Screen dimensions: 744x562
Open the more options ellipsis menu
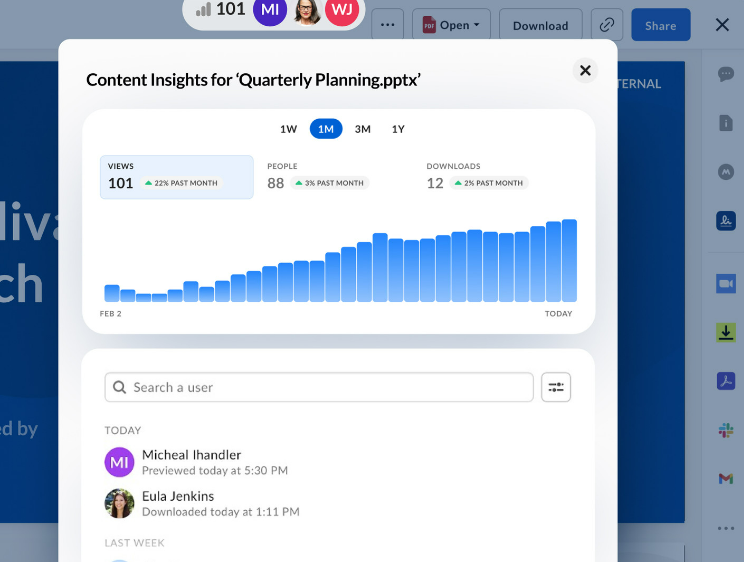(388, 25)
